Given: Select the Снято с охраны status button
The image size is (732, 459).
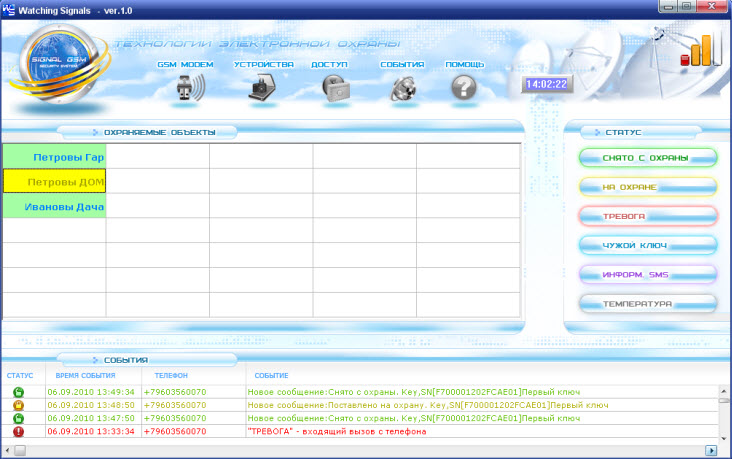Looking at the screenshot, I should (x=647, y=158).
